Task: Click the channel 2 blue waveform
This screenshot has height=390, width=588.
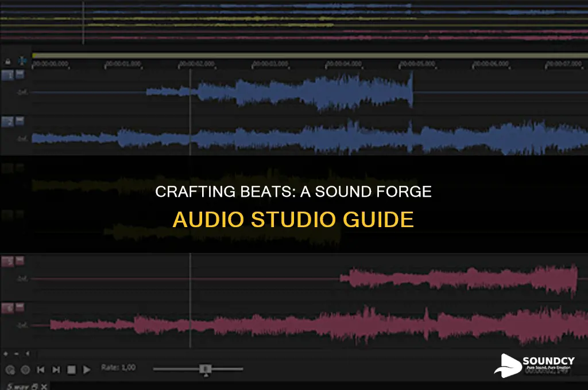Action: point(310,138)
